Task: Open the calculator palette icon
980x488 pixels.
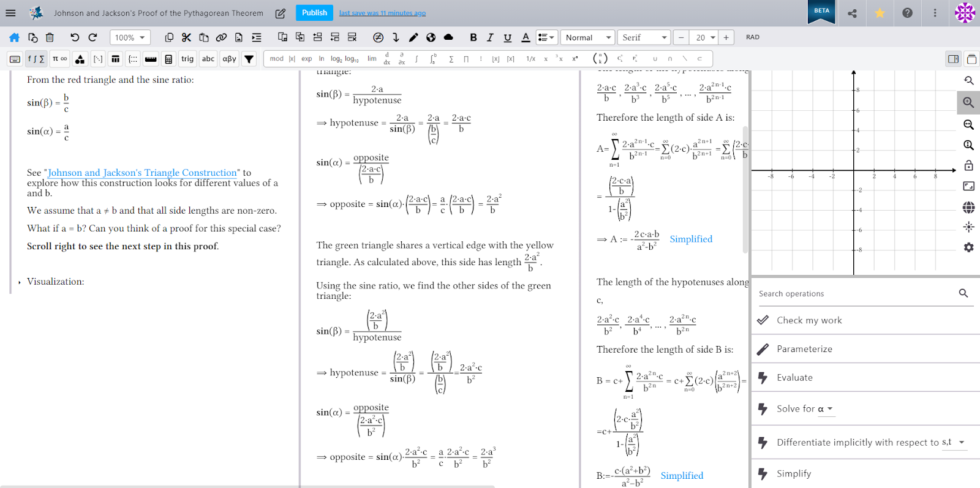Action: coord(168,59)
